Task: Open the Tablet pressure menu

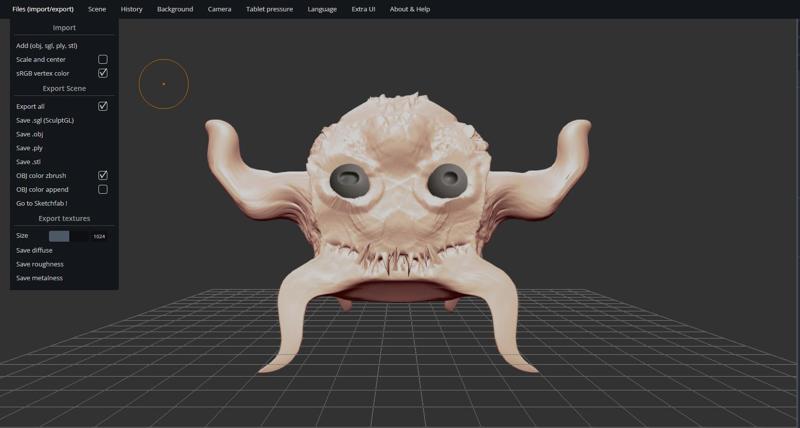Action: (269, 9)
